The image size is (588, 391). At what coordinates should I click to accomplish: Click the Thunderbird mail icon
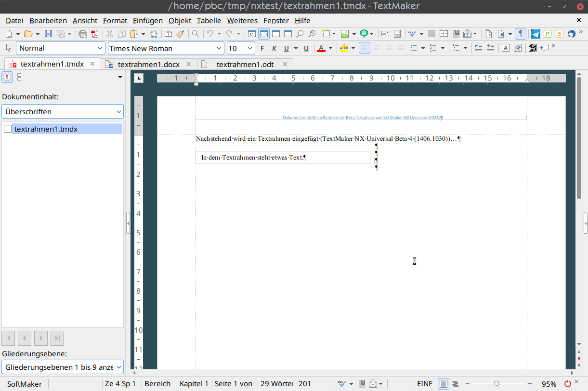[x=571, y=34]
